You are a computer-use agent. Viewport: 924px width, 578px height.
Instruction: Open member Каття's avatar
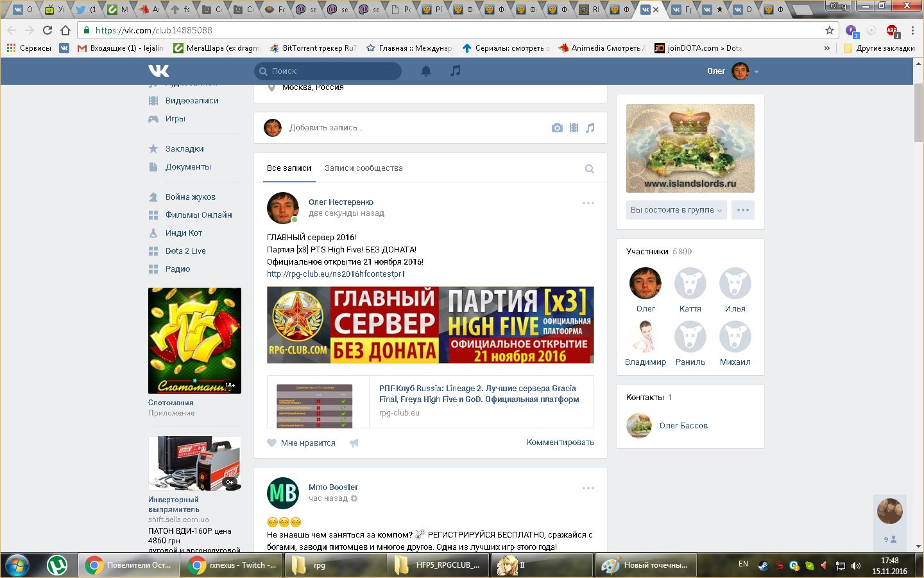click(x=690, y=283)
